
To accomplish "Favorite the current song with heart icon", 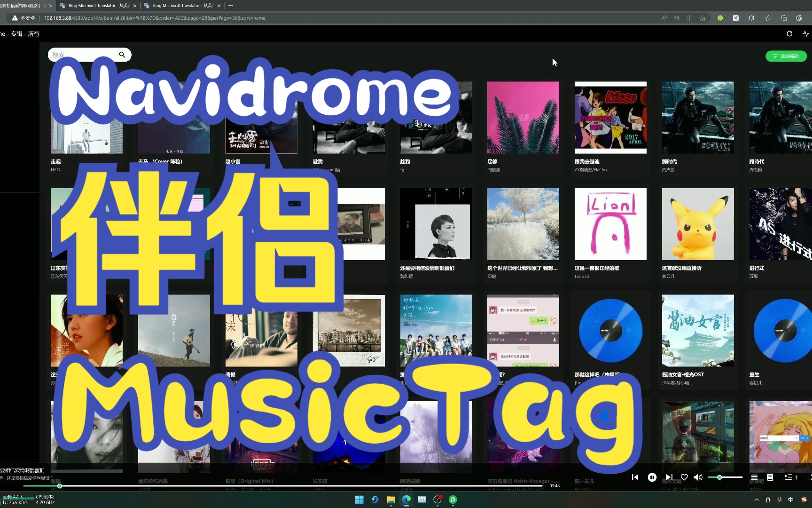I will click(x=684, y=477).
